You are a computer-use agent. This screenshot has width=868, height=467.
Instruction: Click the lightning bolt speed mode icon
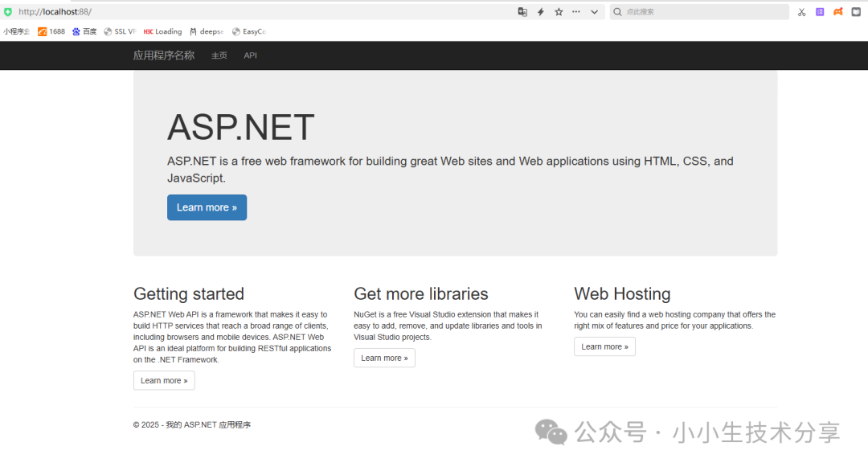[x=541, y=12]
